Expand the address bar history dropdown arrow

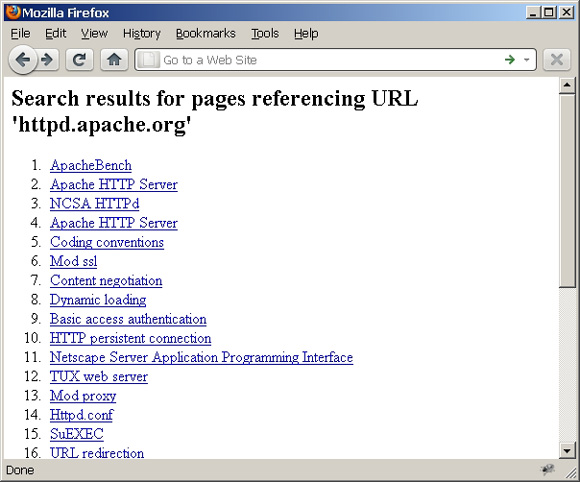(x=527, y=59)
